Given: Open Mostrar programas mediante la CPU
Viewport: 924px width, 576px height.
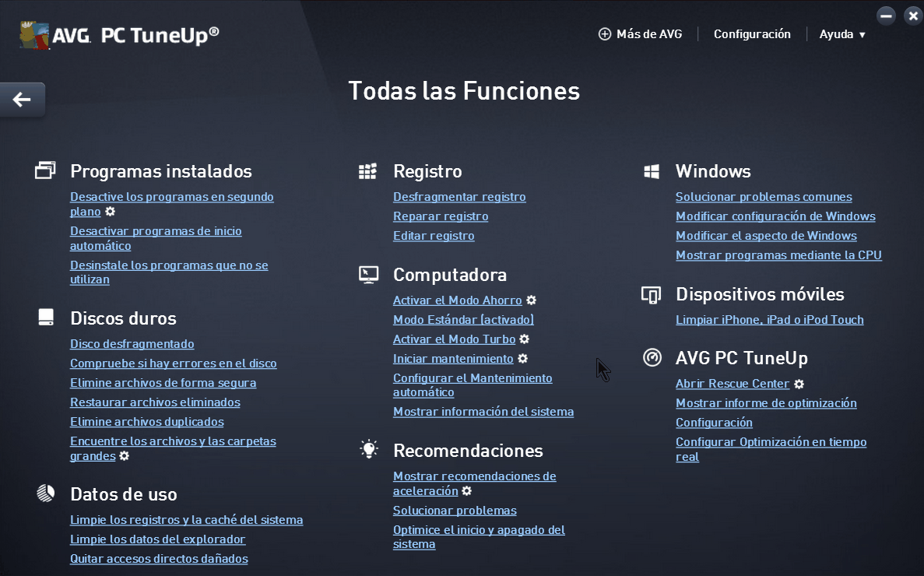Looking at the screenshot, I should (778, 255).
